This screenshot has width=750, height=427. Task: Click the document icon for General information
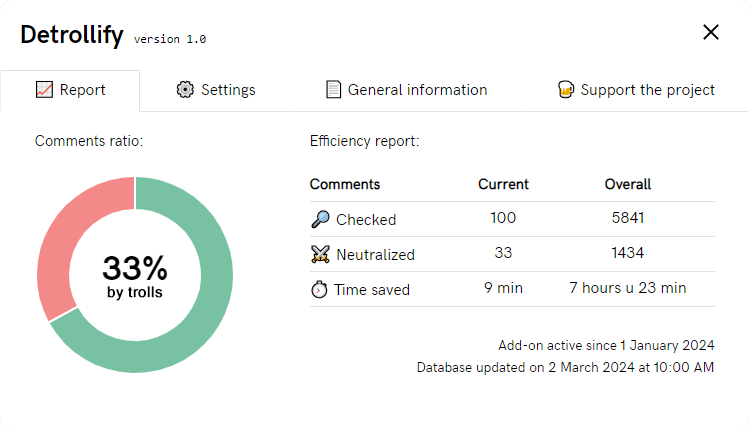(334, 90)
